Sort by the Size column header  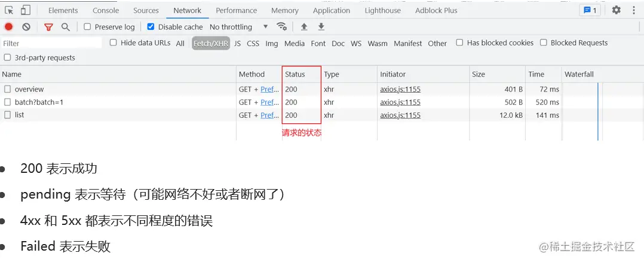498,74
